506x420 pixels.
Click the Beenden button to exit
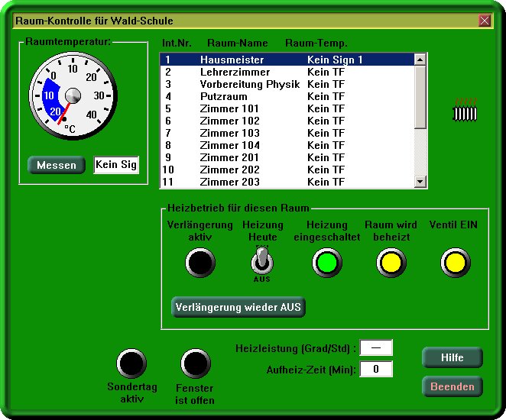[452, 386]
